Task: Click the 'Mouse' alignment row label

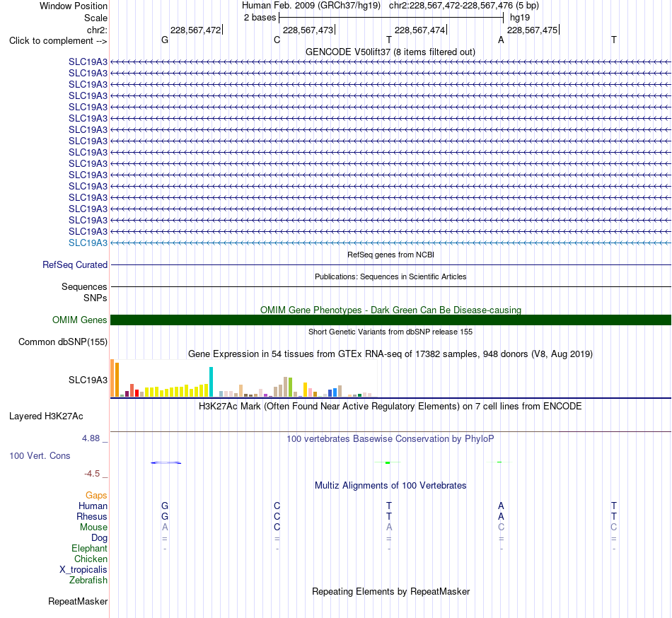Action: 93,527
